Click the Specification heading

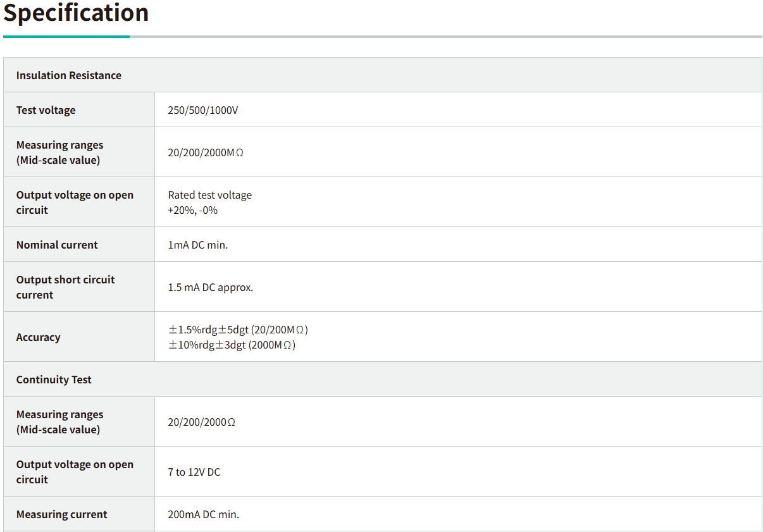(76, 13)
